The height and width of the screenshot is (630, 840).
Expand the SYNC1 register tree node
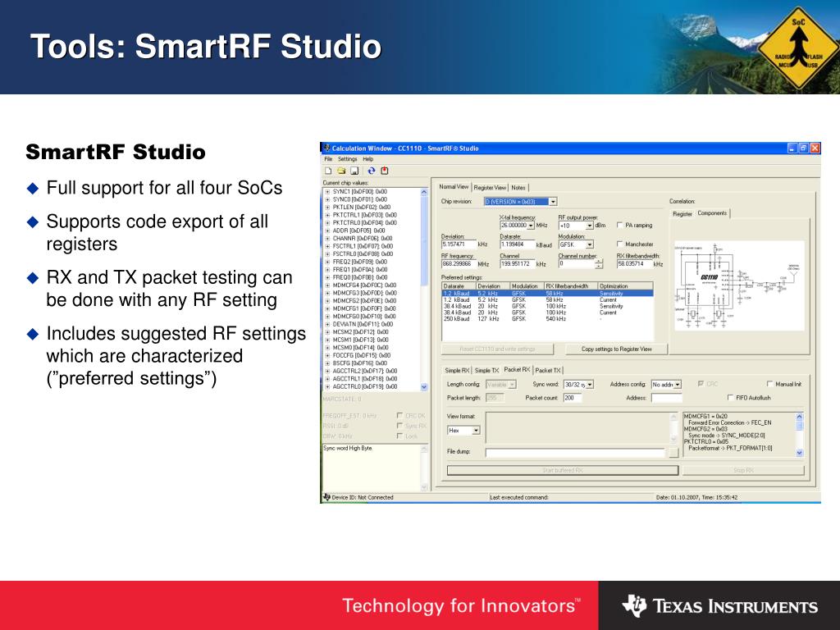327,192
